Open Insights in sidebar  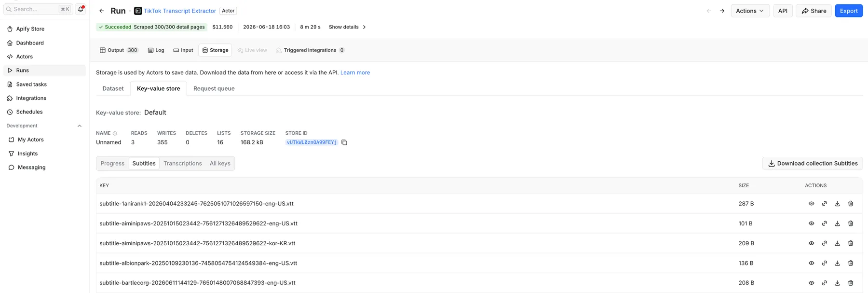point(44,153)
